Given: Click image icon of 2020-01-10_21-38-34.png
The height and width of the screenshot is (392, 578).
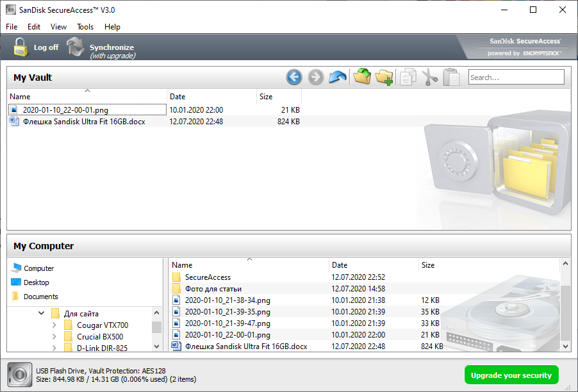Looking at the screenshot, I should (x=177, y=300).
